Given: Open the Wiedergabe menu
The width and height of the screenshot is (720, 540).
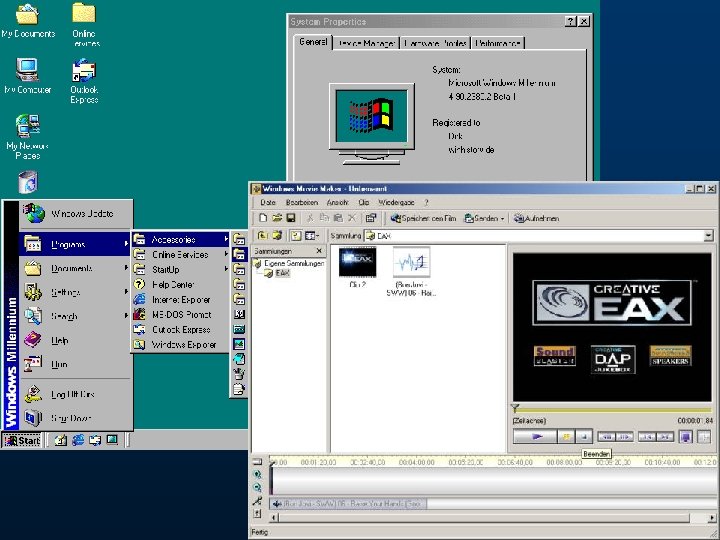Looking at the screenshot, I should 396,202.
